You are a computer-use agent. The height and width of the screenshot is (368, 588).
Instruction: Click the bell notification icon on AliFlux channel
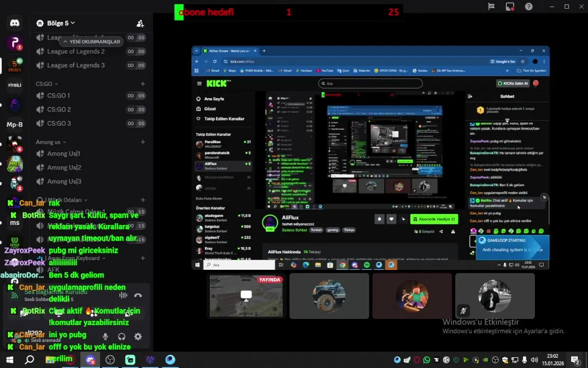(x=380, y=219)
